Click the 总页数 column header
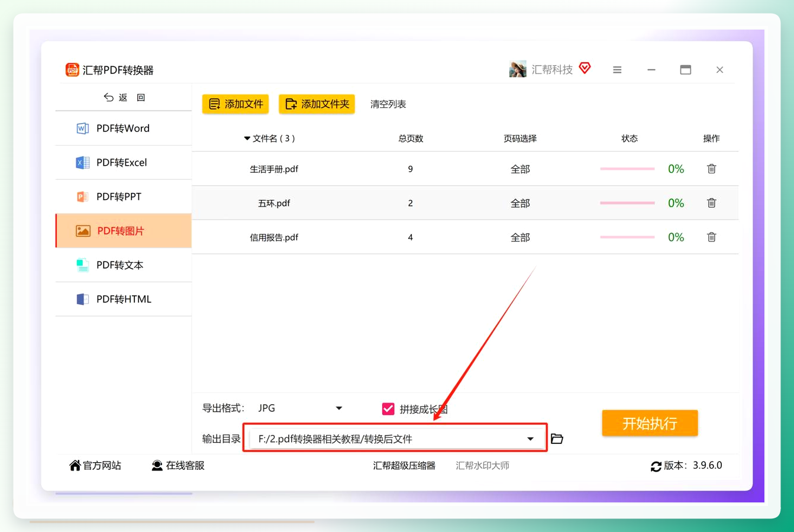794x532 pixels. [x=411, y=138]
